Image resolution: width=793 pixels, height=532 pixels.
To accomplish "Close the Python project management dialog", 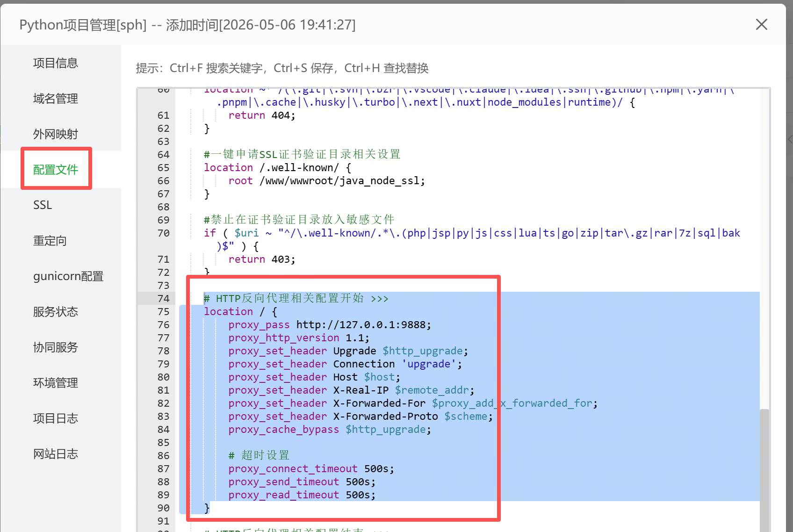I will coord(762,24).
